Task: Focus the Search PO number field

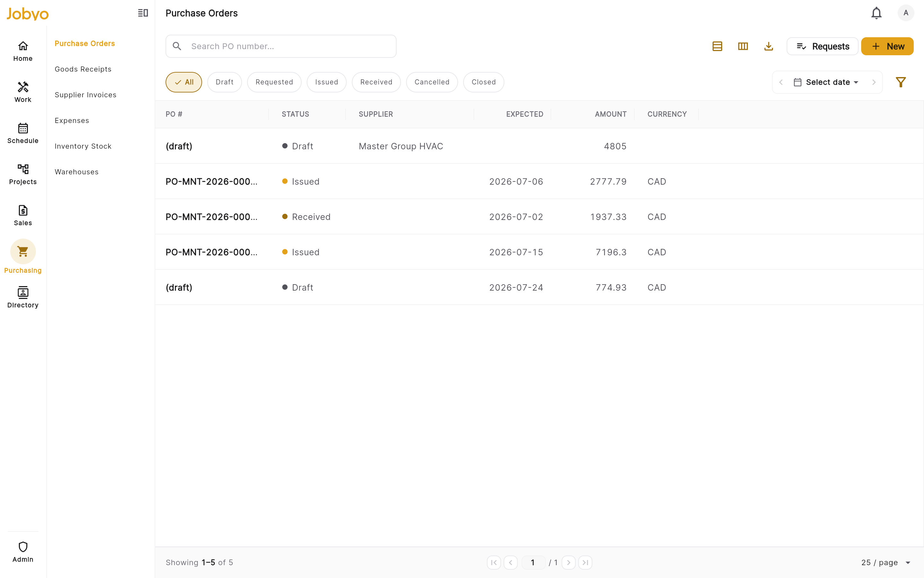Action: (x=281, y=46)
